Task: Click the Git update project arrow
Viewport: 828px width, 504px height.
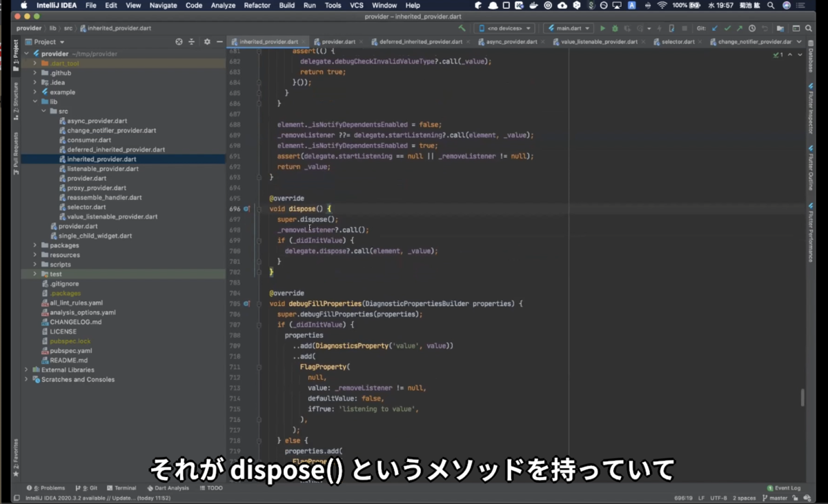Action: pos(715,28)
